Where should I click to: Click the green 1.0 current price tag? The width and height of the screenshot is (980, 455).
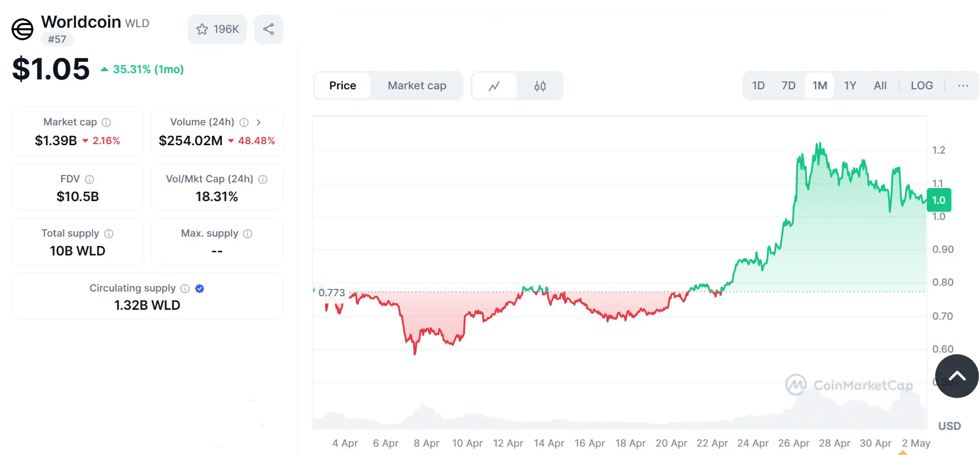[x=939, y=200]
